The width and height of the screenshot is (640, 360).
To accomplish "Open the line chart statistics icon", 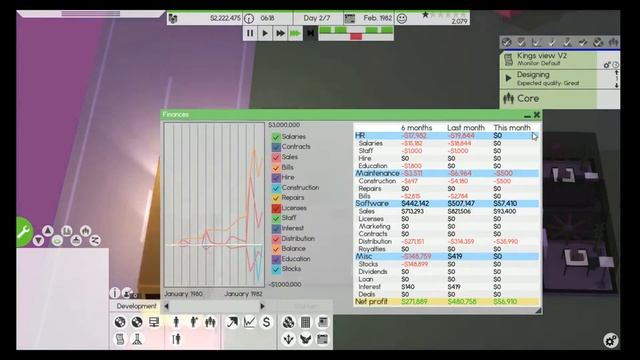I will [x=249, y=322].
